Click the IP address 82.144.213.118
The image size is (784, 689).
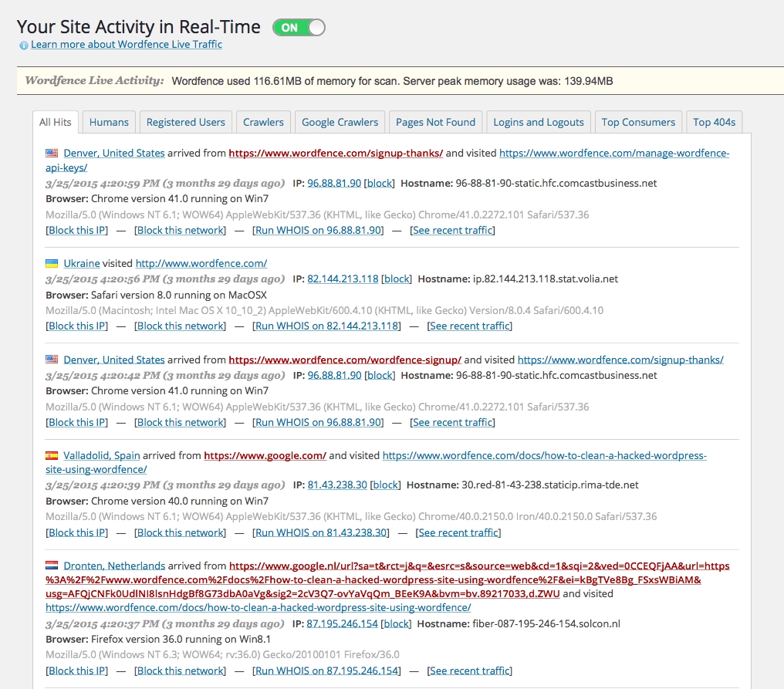343,279
